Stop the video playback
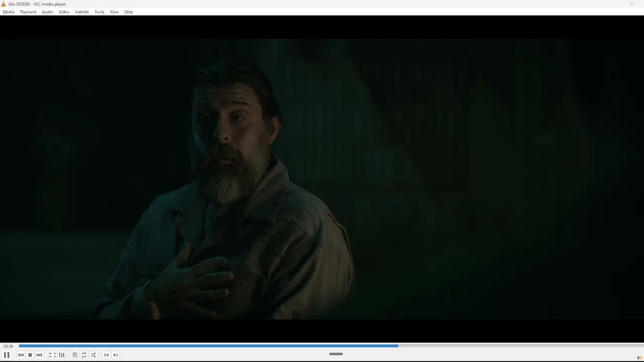Image resolution: width=644 pixels, height=362 pixels. tap(30, 355)
